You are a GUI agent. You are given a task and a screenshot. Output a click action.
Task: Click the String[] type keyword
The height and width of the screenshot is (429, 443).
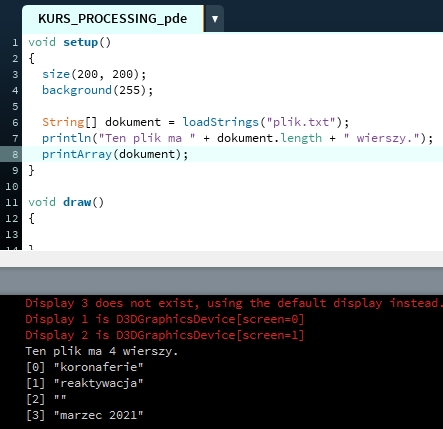(70, 122)
